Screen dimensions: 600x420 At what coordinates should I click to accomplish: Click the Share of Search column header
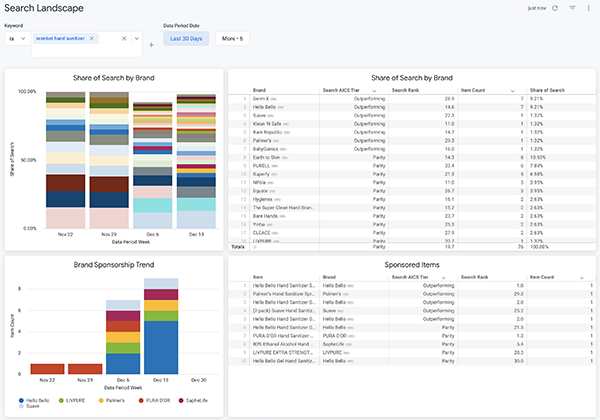547,90
